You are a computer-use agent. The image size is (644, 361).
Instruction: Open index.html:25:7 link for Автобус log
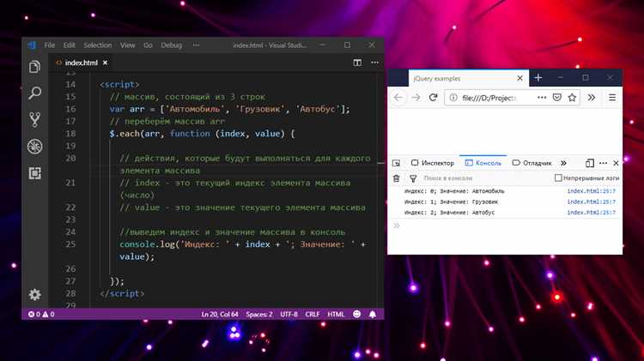591,213
